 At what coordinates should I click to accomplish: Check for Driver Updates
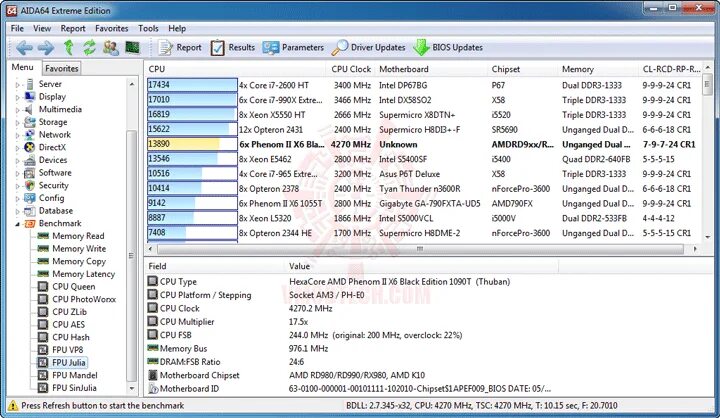[369, 47]
